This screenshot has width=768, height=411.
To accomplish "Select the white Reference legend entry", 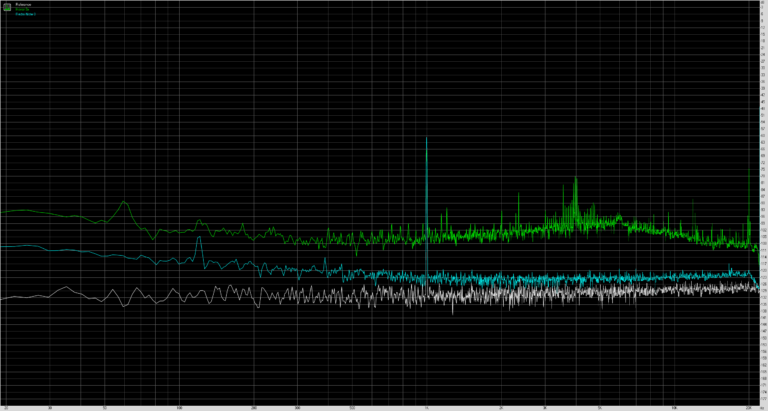I will click(x=24, y=4).
